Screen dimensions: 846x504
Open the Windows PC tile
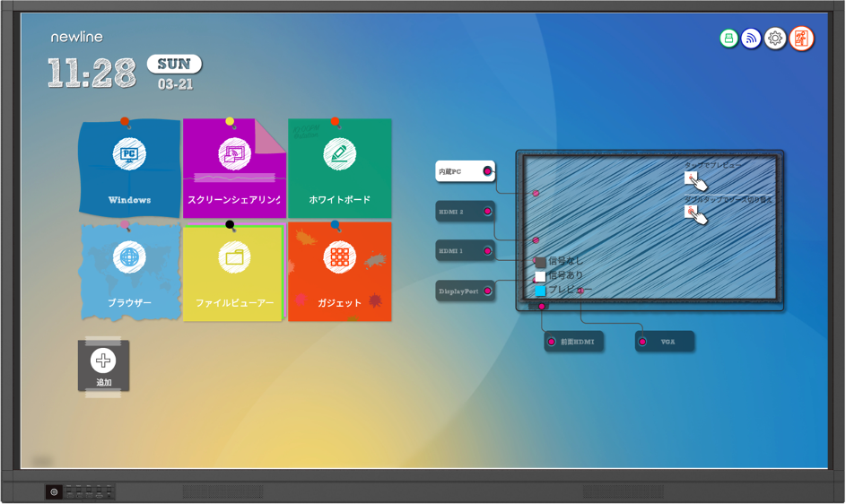129,169
